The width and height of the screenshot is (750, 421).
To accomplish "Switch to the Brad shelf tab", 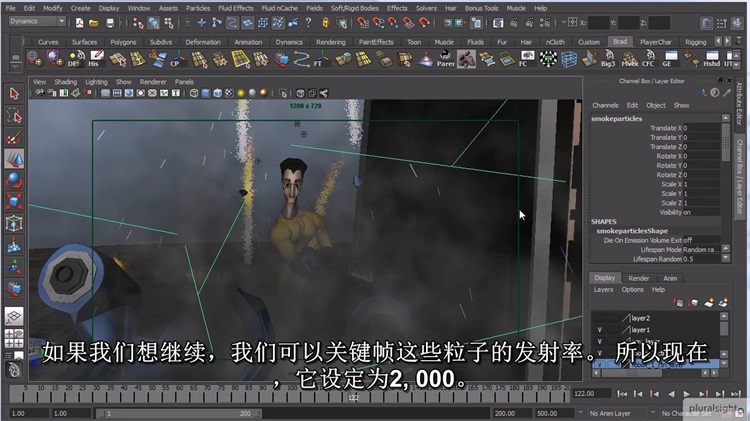I will 620,42.
